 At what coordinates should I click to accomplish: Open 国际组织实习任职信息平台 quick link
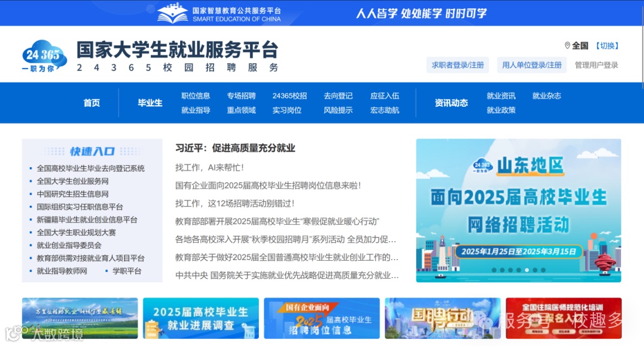[x=80, y=206]
